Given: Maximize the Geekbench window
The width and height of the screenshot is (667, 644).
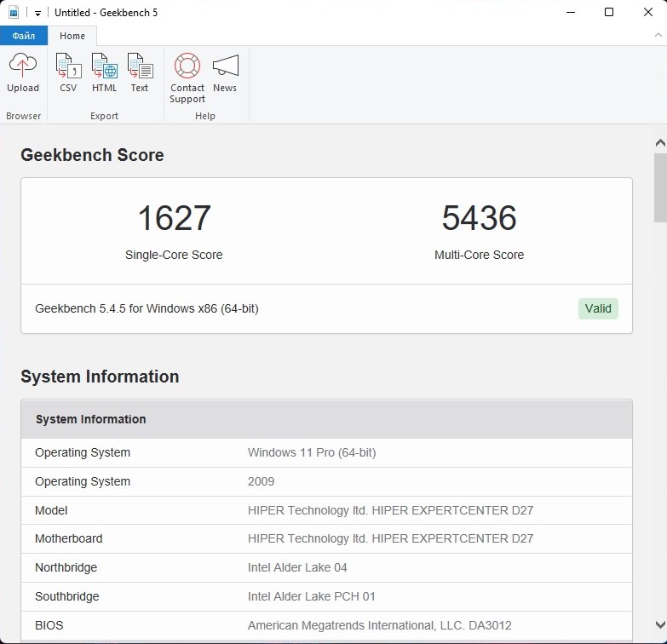Looking at the screenshot, I should pos(609,13).
